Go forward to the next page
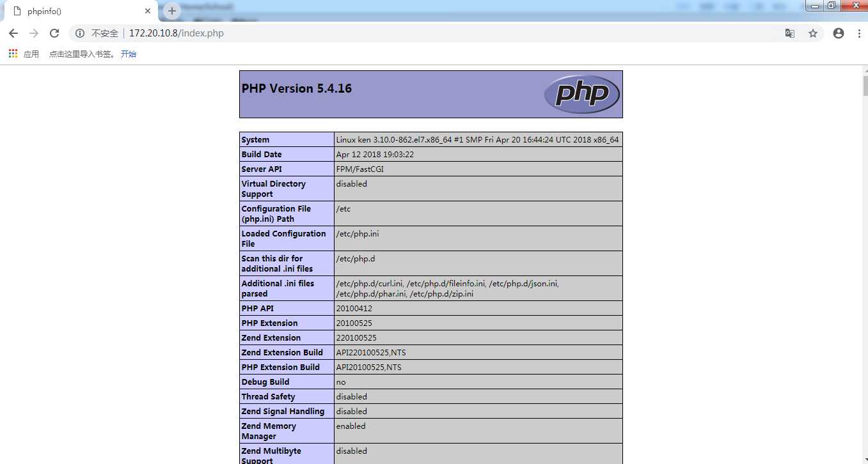This screenshot has height=464, width=868. 34,33
